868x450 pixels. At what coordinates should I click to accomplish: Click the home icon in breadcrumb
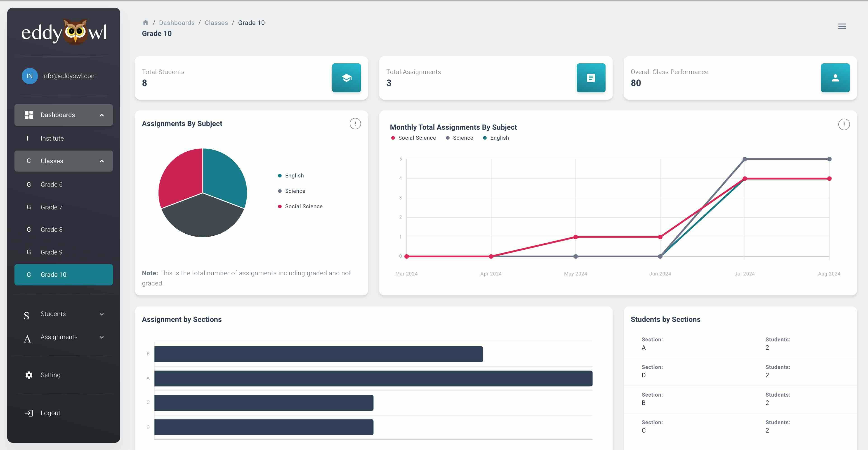[145, 23]
